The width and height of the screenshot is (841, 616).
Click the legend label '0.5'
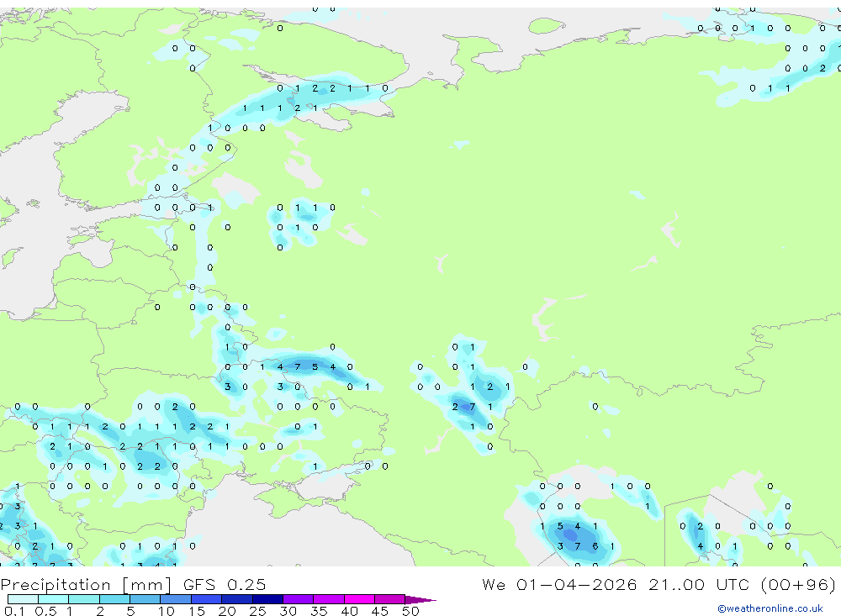click(45, 611)
